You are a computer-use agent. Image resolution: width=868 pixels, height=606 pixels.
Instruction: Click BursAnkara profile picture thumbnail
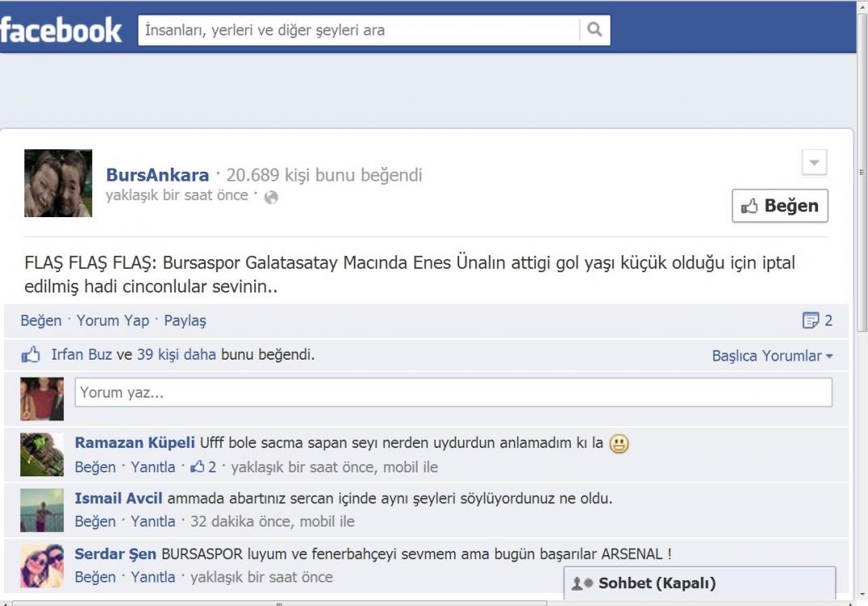click(x=58, y=183)
